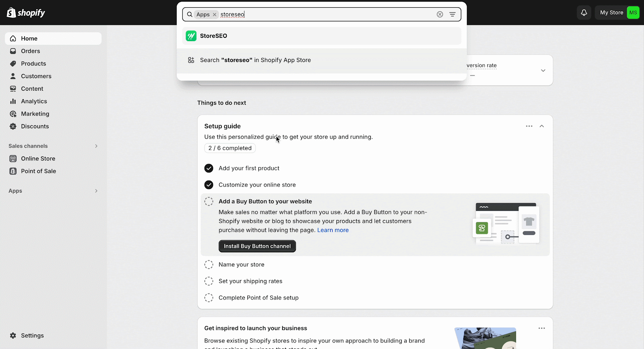
Task: Open Products in sidebar
Action: pyautogui.click(x=53, y=64)
